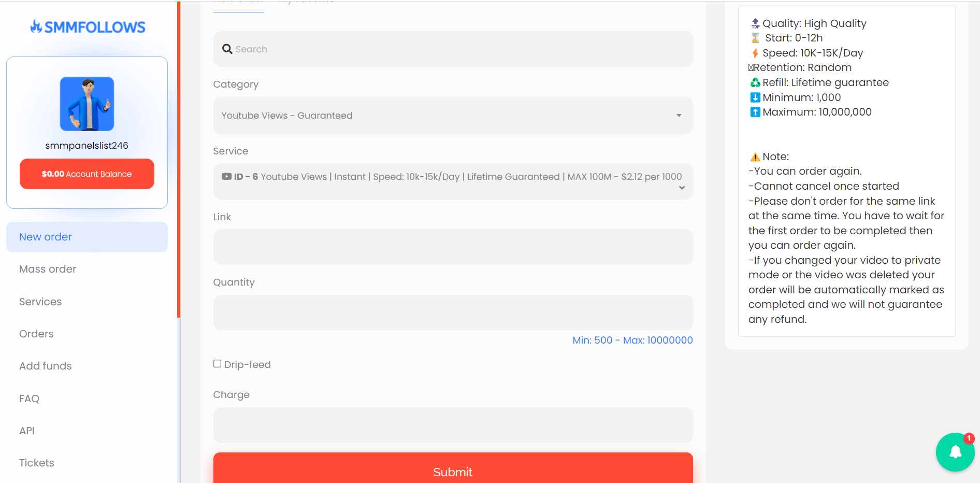This screenshot has height=483, width=980.
Task: Click the warning icon beside Note
Action: click(755, 157)
